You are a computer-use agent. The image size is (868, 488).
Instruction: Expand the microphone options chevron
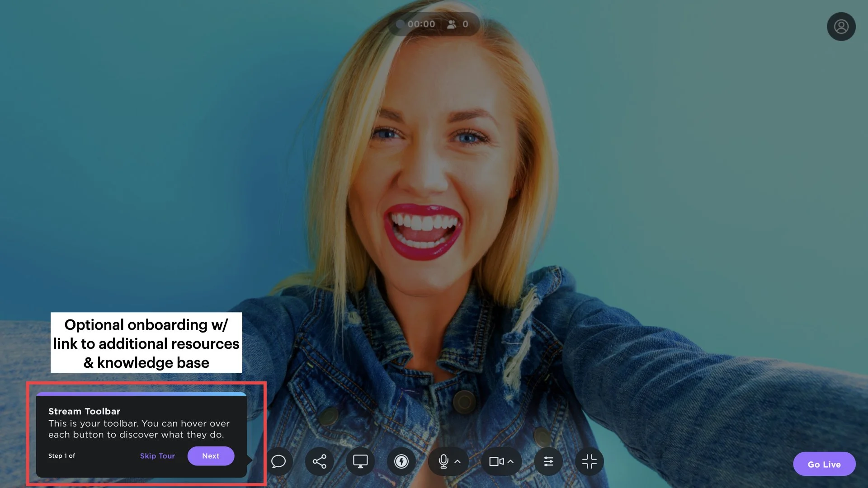pyautogui.click(x=458, y=461)
